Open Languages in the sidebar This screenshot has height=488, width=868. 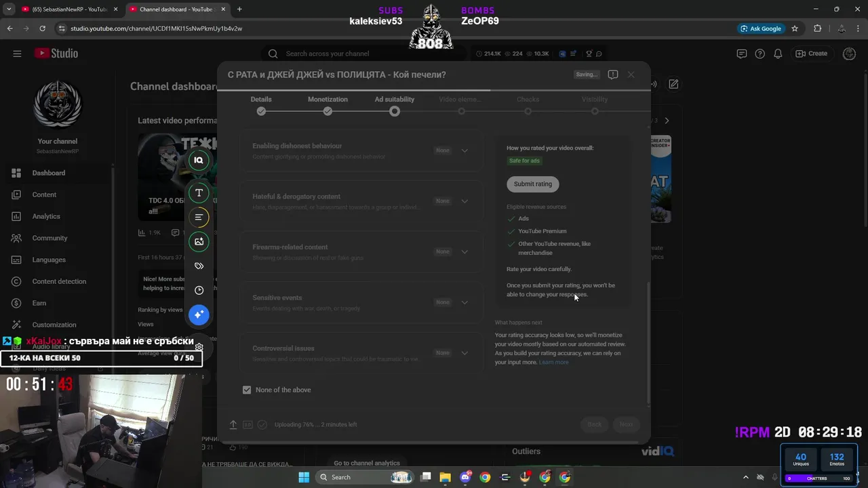pyautogui.click(x=57, y=260)
